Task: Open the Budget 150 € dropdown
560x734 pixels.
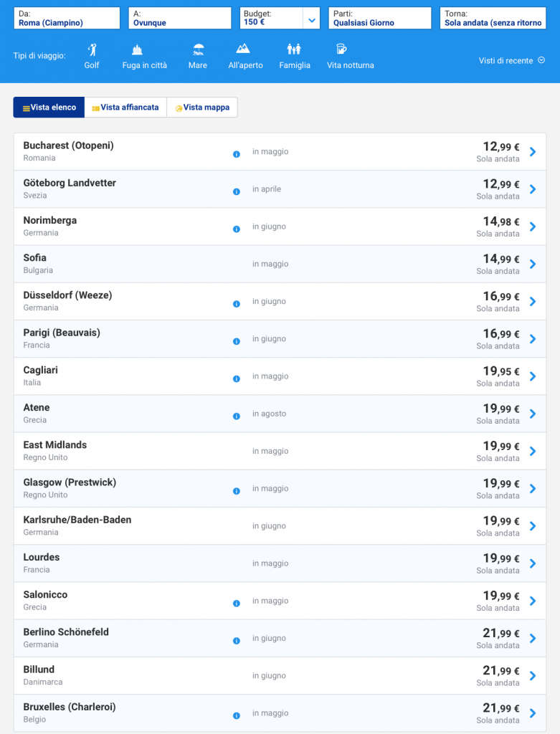Action: click(311, 19)
